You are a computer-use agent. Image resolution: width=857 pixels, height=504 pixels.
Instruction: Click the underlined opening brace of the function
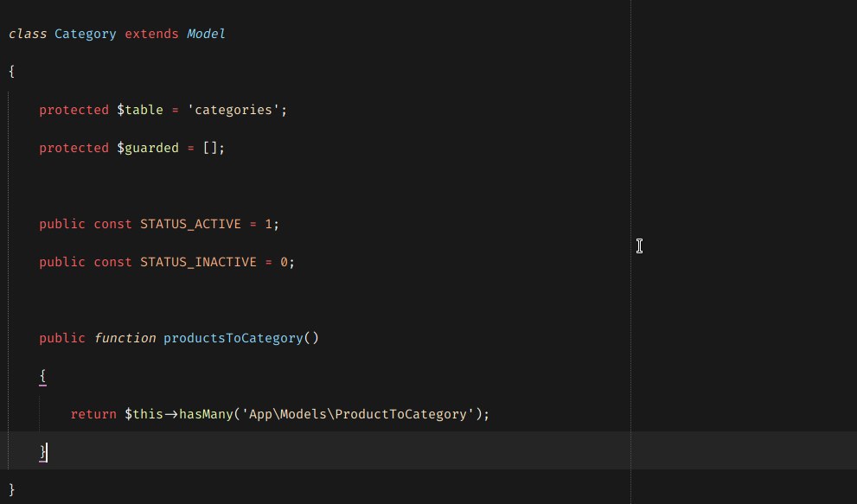pos(42,377)
